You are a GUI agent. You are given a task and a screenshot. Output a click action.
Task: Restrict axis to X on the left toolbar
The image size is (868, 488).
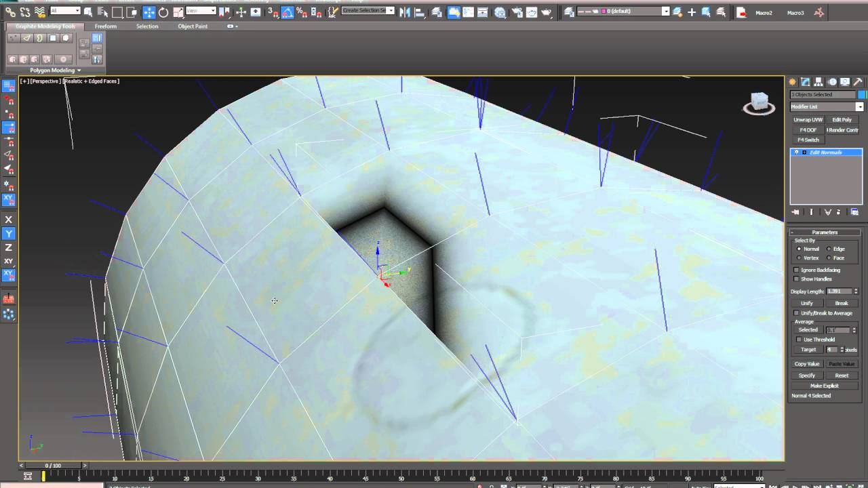pyautogui.click(x=9, y=220)
